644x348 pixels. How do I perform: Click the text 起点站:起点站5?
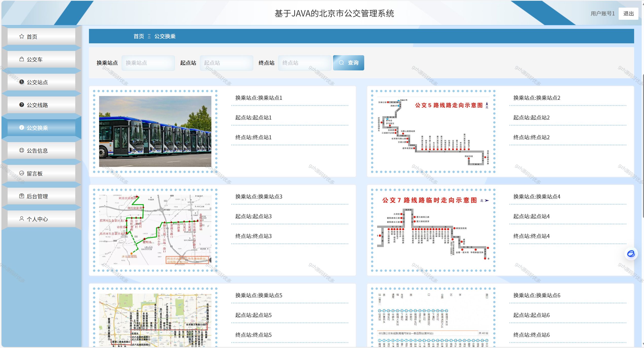tap(253, 315)
